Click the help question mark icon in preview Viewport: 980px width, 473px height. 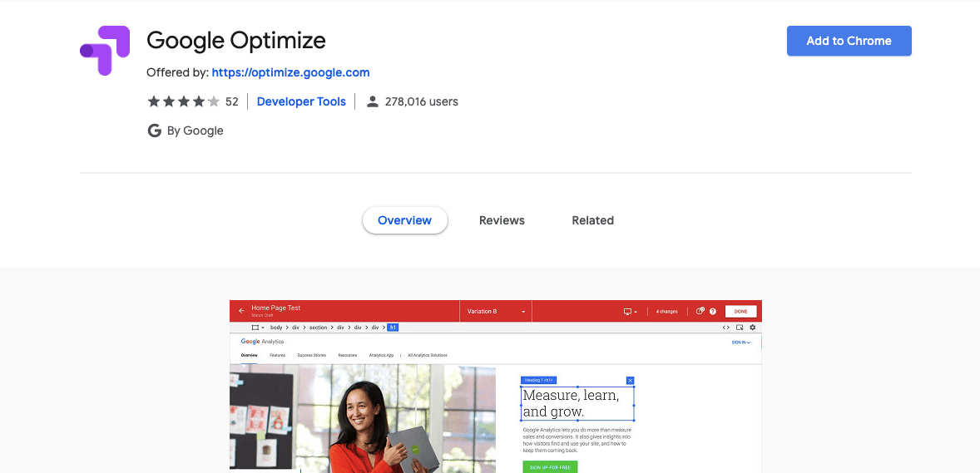pos(712,311)
